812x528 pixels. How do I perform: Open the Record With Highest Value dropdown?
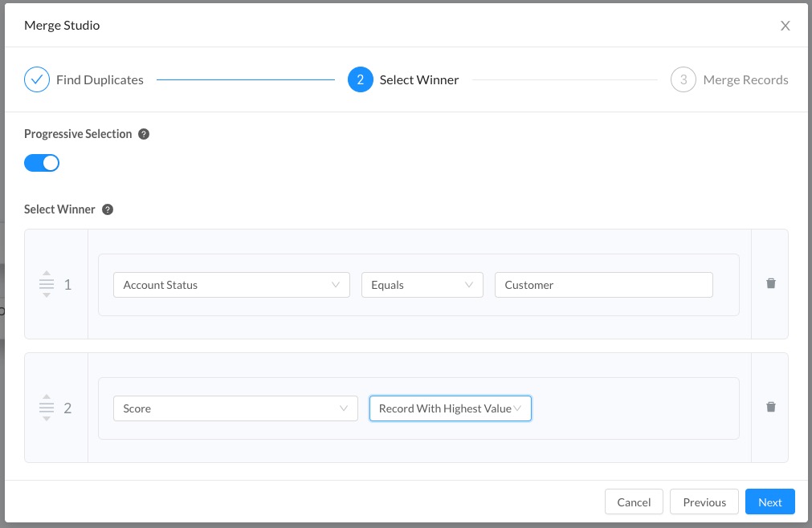(x=450, y=408)
